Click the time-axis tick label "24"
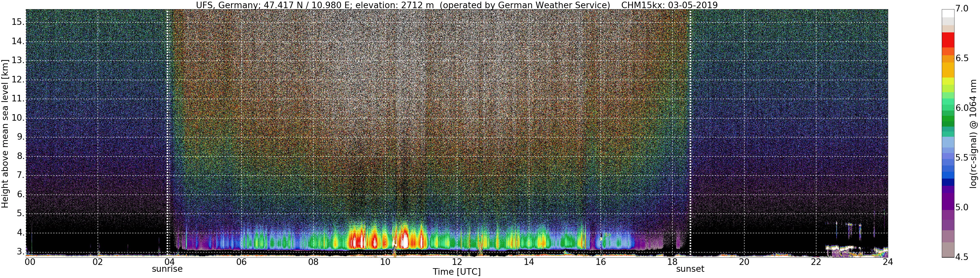 click(x=888, y=262)
